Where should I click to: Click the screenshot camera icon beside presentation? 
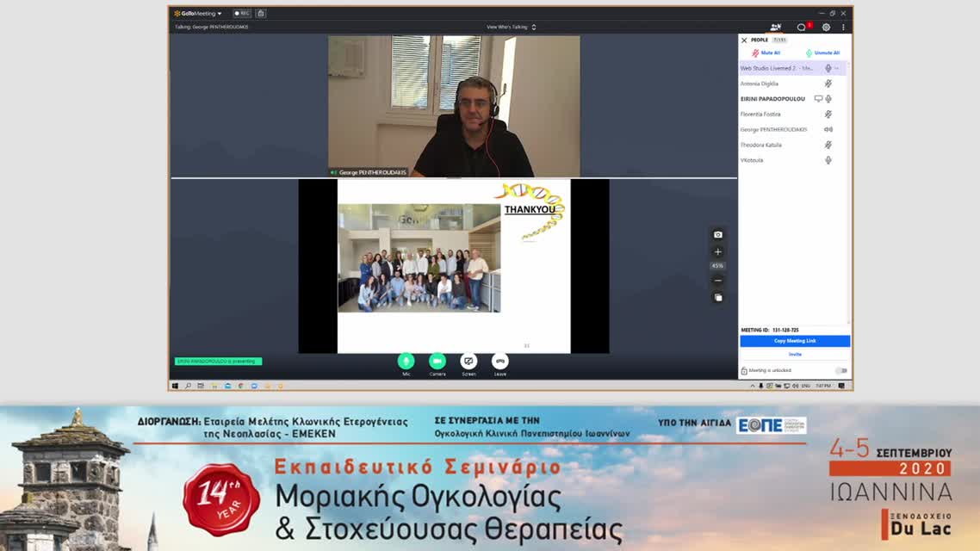(718, 234)
